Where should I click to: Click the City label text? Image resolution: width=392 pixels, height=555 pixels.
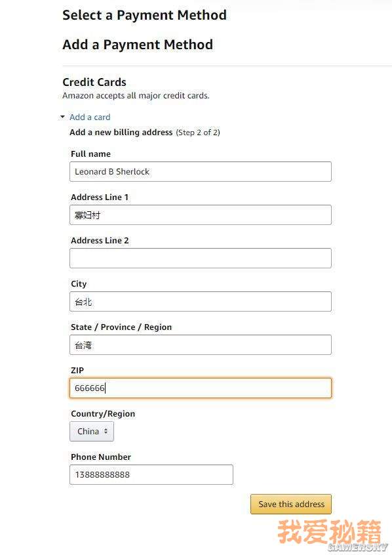[x=79, y=284]
